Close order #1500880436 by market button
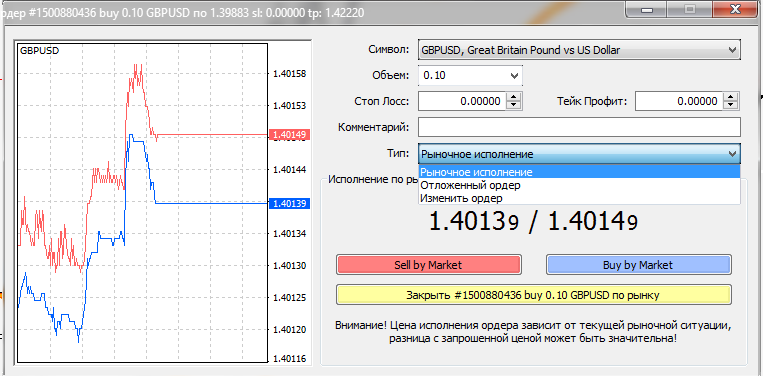This screenshot has height=376, width=763. pyautogui.click(x=534, y=295)
